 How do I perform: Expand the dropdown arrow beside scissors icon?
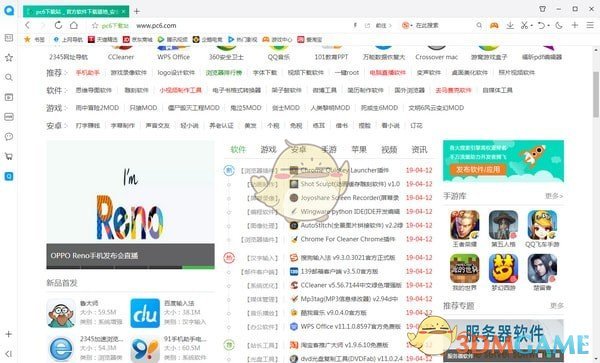pyautogui.click(x=532, y=26)
